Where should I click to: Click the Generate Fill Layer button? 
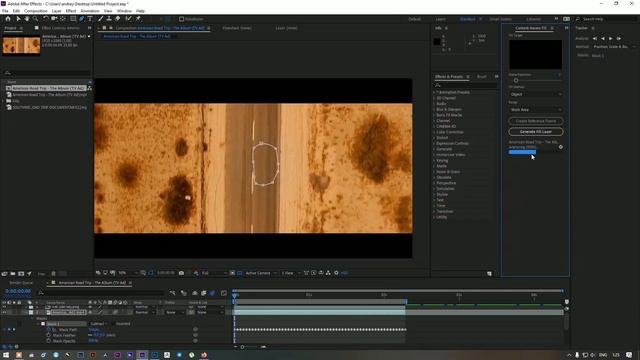[536, 132]
